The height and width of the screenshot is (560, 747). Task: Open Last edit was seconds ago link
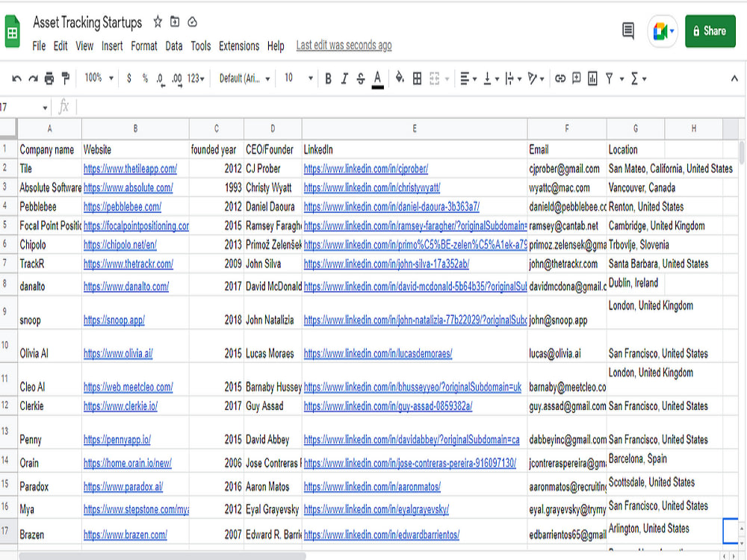[344, 46]
